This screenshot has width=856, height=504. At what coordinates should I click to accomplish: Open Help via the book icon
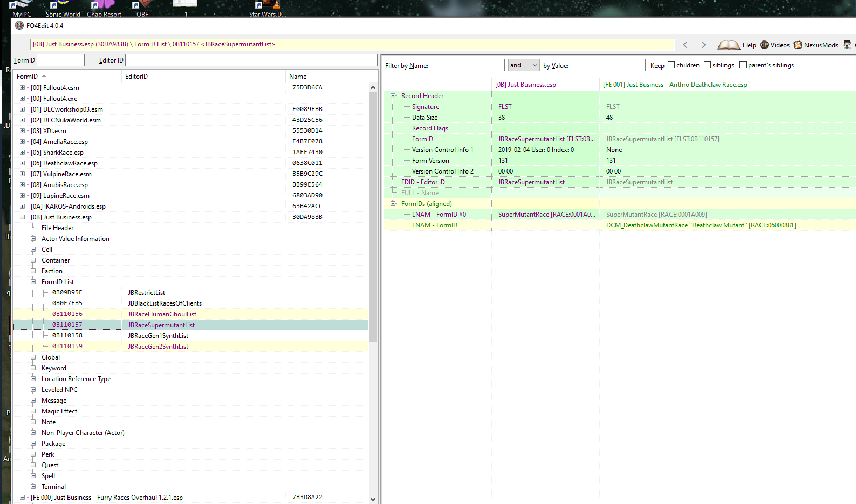coord(729,45)
